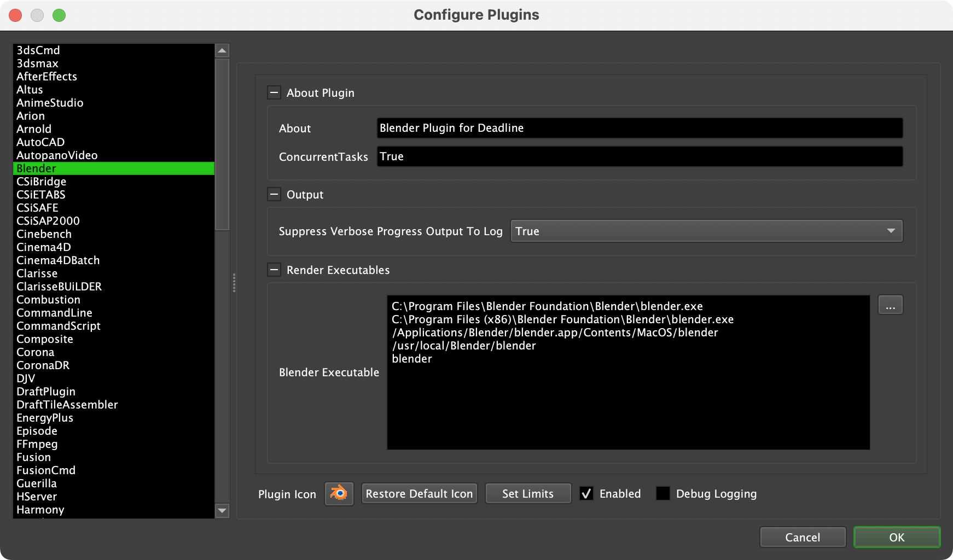Screen dimensions: 953x560
Task: Confirm settings with the OK button
Action: click(896, 536)
